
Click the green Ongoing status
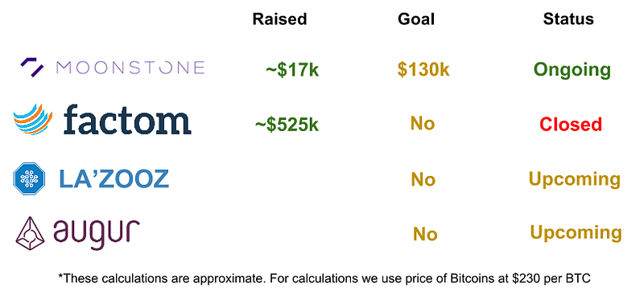[x=572, y=70]
